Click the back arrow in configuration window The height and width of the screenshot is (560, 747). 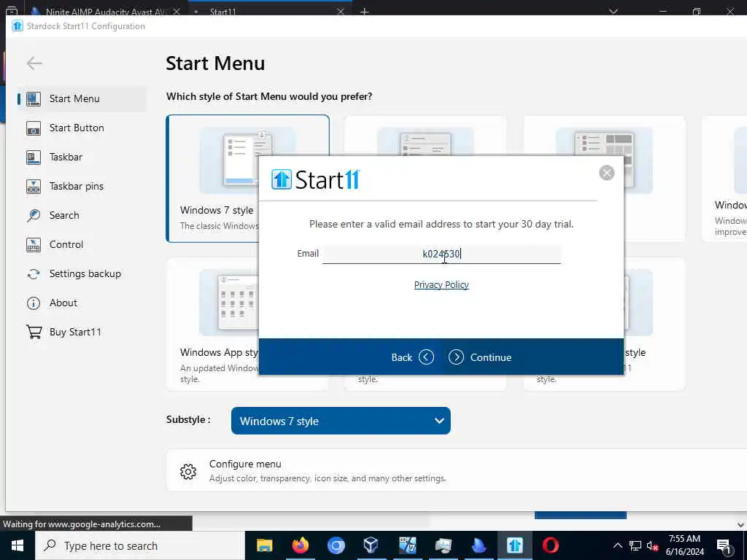(x=34, y=63)
